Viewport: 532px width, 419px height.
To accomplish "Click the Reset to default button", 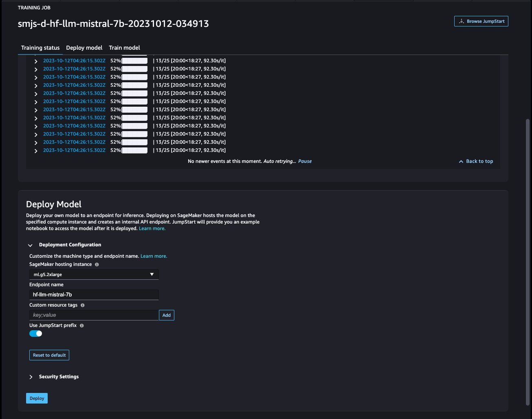I will [x=49, y=355].
